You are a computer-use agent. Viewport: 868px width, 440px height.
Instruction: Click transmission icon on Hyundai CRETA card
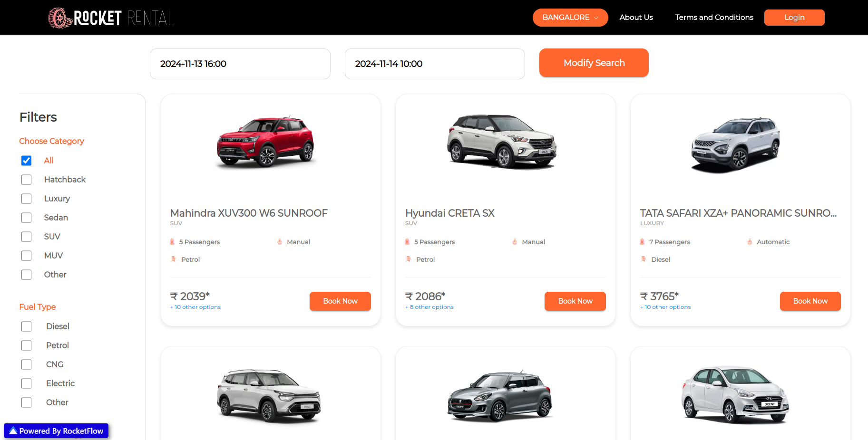pos(515,242)
